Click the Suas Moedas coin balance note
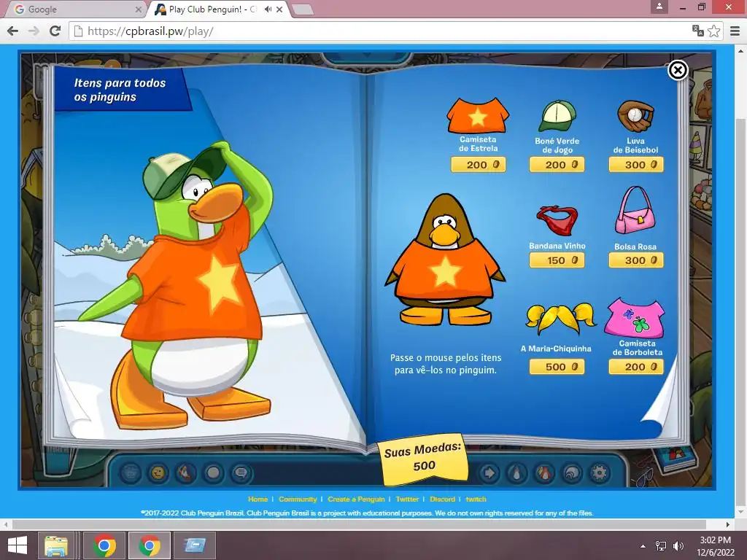Image resolution: width=747 pixels, height=560 pixels. tap(423, 458)
